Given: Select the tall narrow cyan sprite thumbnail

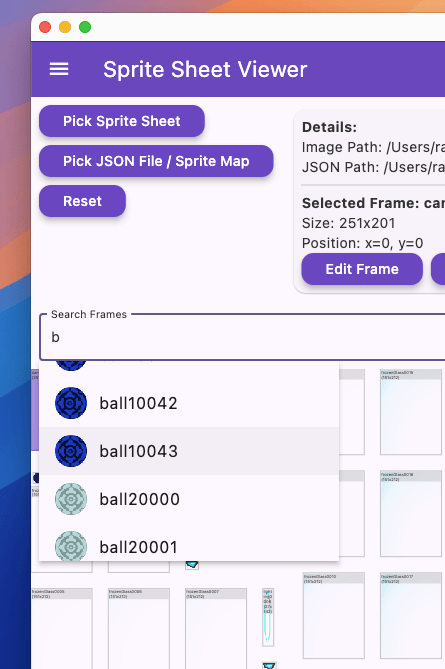Looking at the screenshot, I should [x=268, y=617].
